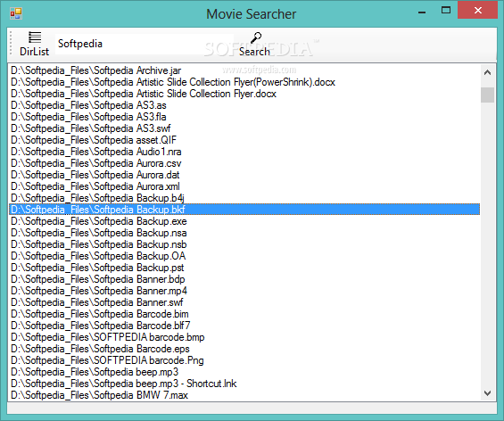The width and height of the screenshot is (504, 421).
Task: Select the Softpedia Banner.bdp row
Action: click(244, 279)
